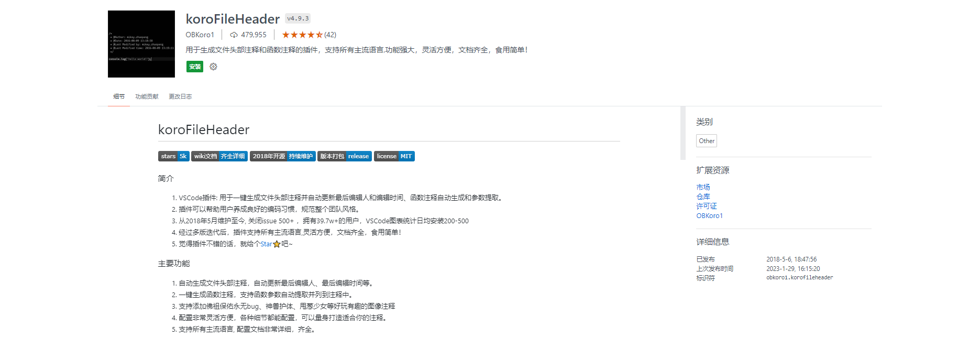Click the vertical scrollbar of the readme
Image resolution: width=980 pixels, height=337 pixels.
[682, 133]
